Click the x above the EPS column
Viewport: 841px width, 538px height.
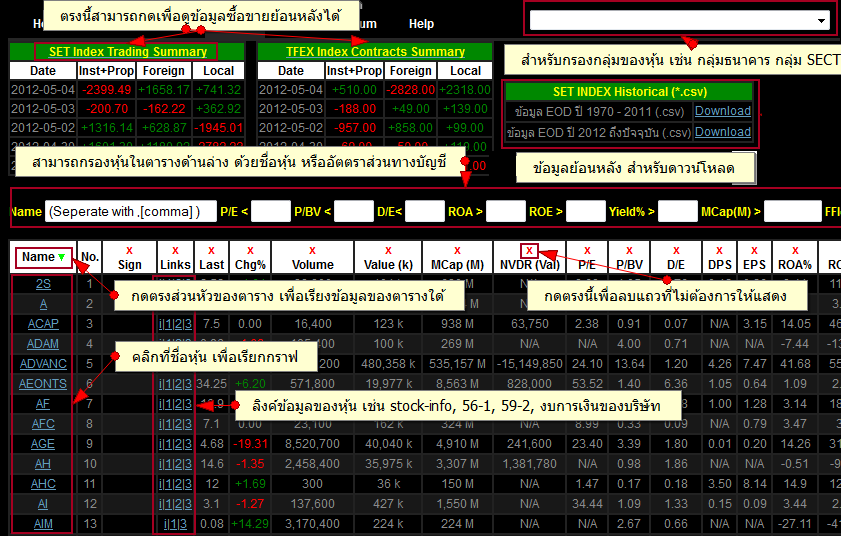click(755, 250)
